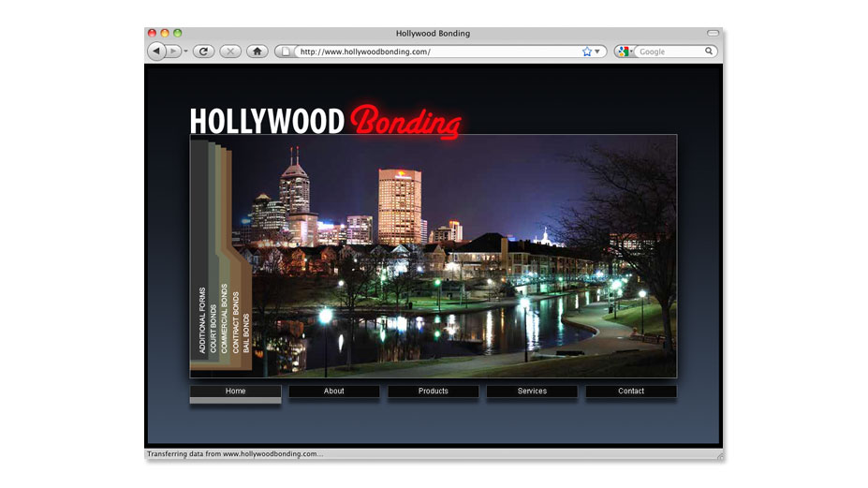868x488 pixels.
Task: Open the Services navigation tab
Action: pos(532,392)
